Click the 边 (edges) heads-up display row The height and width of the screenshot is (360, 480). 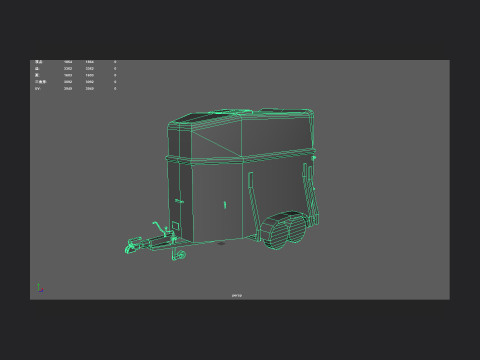[x=76, y=69]
